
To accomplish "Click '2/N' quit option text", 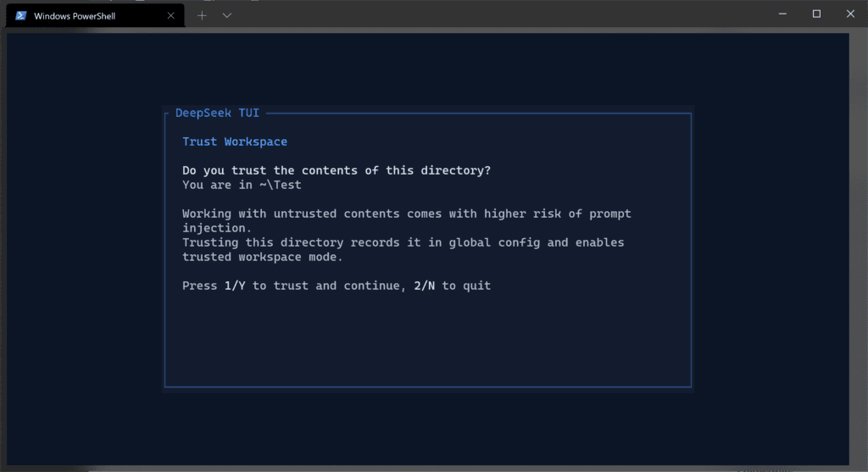I will [x=424, y=286].
